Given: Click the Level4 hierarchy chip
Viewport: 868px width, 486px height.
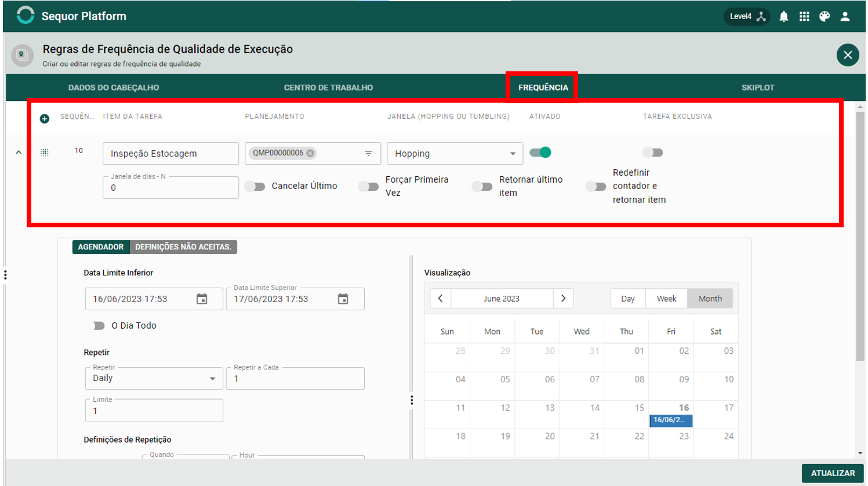Looking at the screenshot, I should point(747,16).
